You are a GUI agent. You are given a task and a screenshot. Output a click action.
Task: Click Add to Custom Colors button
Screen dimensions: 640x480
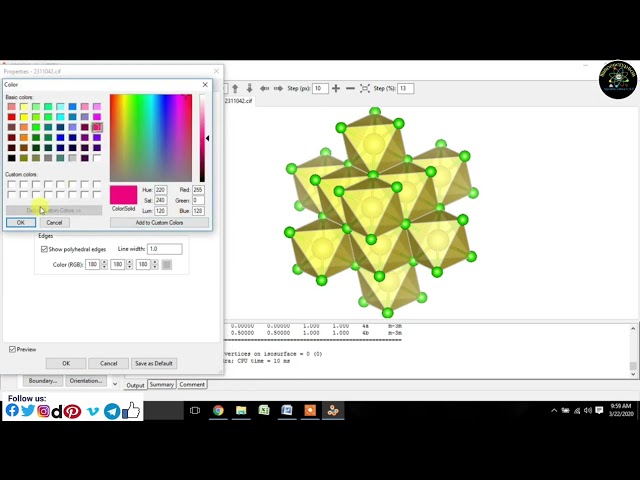pyautogui.click(x=159, y=222)
